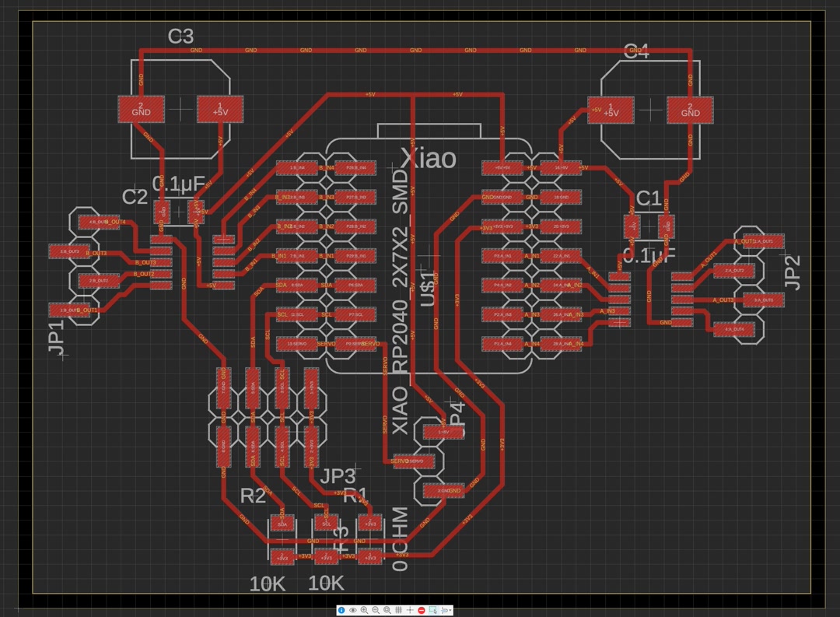This screenshot has height=617, width=840.
Task: Select JP4 GND pad
Action: [x=443, y=490]
